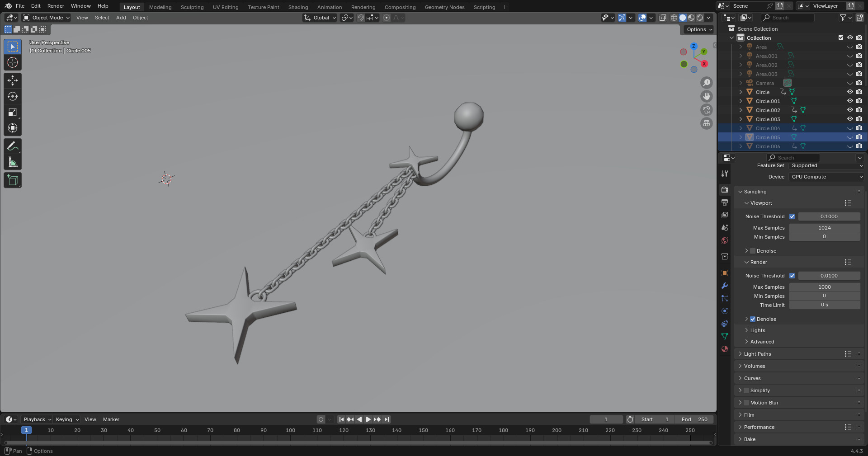Screen dimensions: 868x456
Task: Open Global transform orientation dropdown
Action: click(x=320, y=18)
